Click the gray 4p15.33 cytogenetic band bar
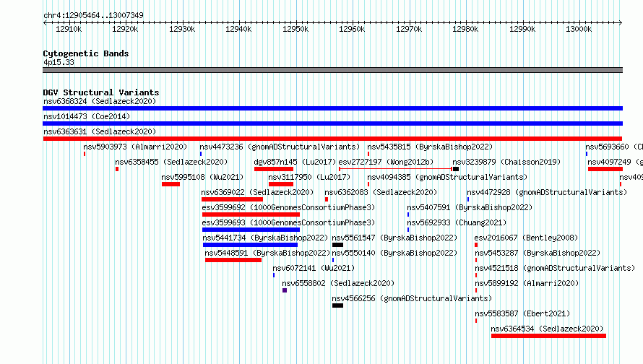 tap(332, 70)
